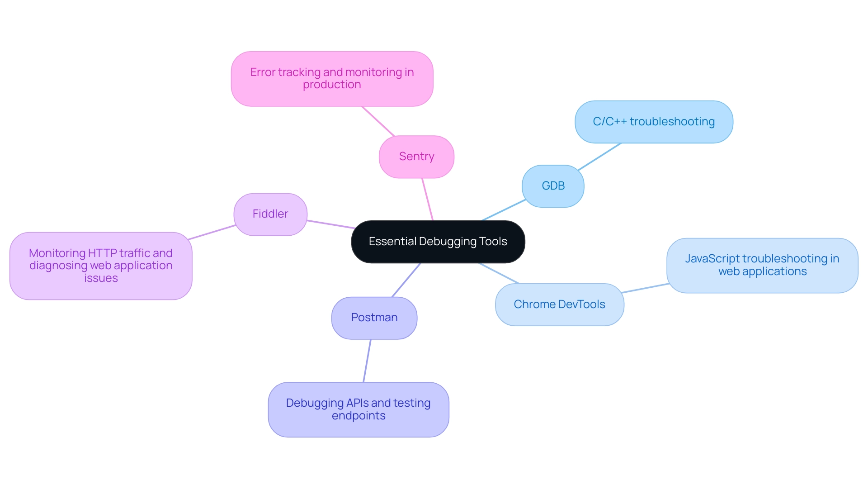Viewport: 868px width, 490px height.
Task: Select the GDB node icon
Action: [x=553, y=185]
